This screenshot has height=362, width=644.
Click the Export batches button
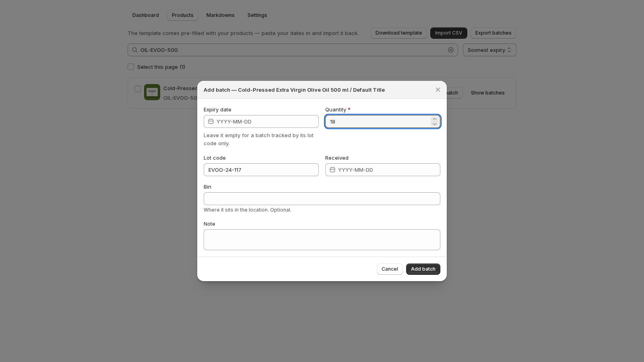coord(493,33)
